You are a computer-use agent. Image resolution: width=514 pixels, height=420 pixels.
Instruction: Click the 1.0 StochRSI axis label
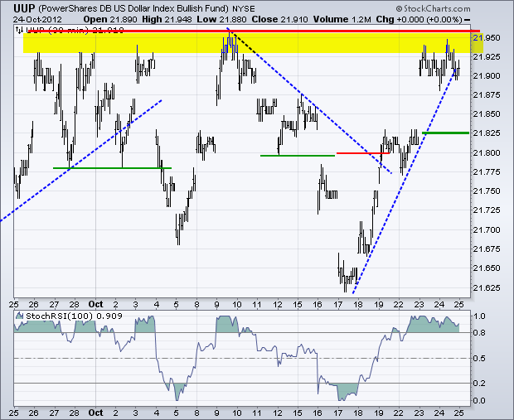tap(479, 316)
